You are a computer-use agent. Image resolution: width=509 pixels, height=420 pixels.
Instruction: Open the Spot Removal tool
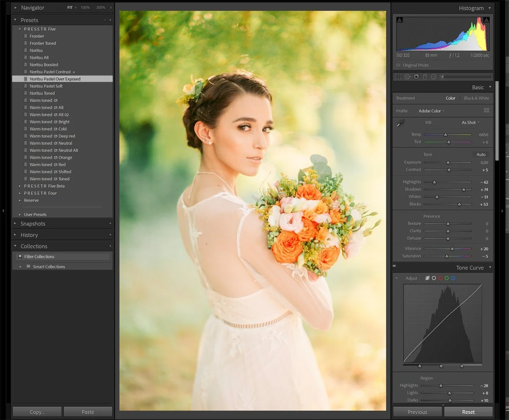[407, 76]
